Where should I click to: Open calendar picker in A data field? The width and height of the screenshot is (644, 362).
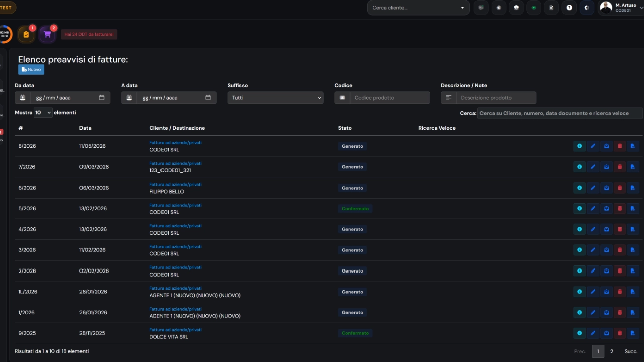point(208,98)
